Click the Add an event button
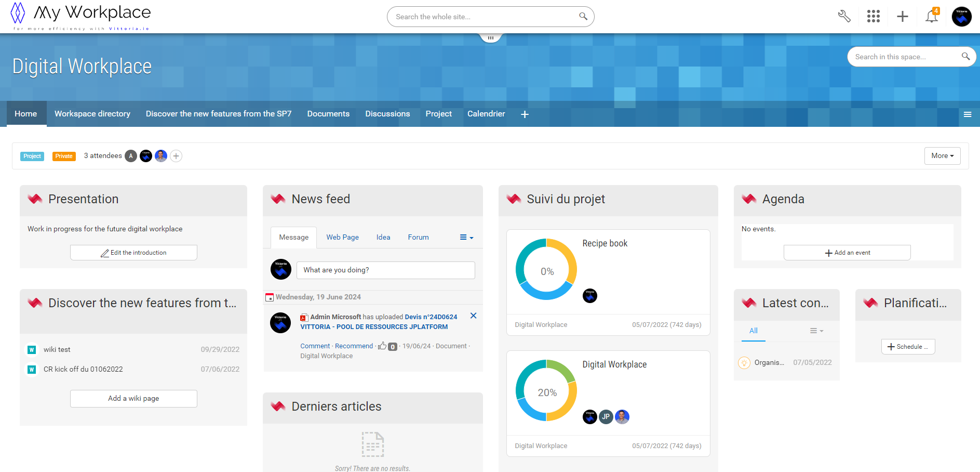Screen dimensions: 980x472 pyautogui.click(x=847, y=252)
